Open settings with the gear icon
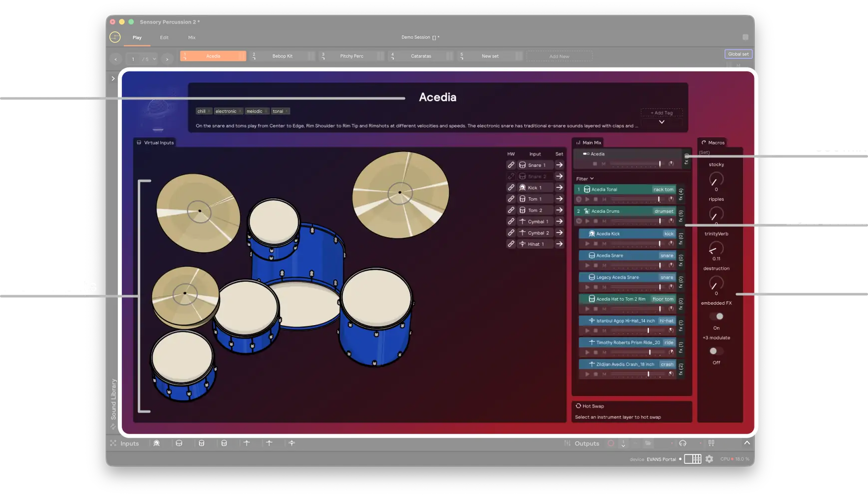Image resolution: width=868 pixels, height=496 pixels. point(709,459)
